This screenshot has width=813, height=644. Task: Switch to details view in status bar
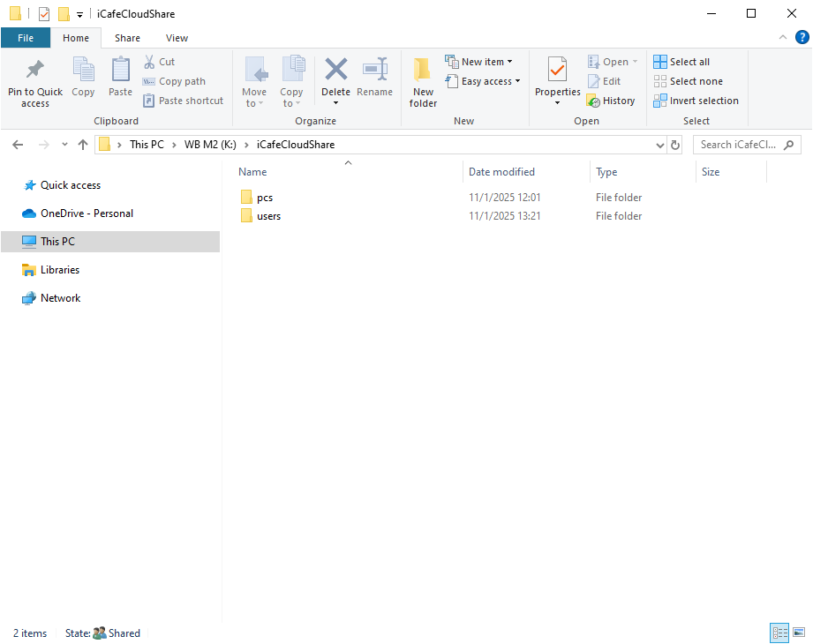coord(779,633)
